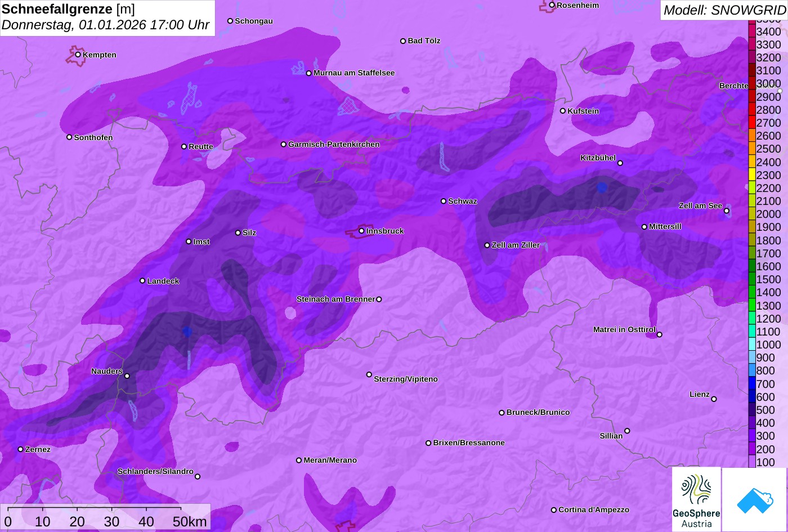Screen dimensions: 788x532
Task: Select the Brixen/Bressanone marker dot
Action: coord(428,443)
